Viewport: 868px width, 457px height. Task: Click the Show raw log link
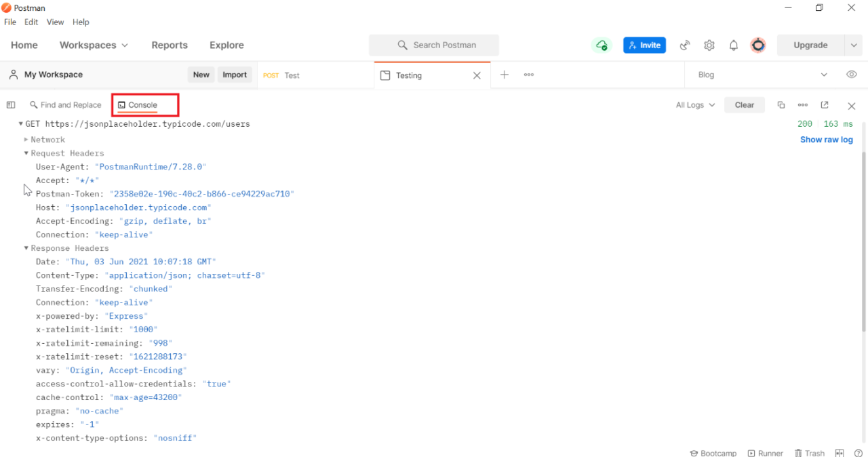826,139
